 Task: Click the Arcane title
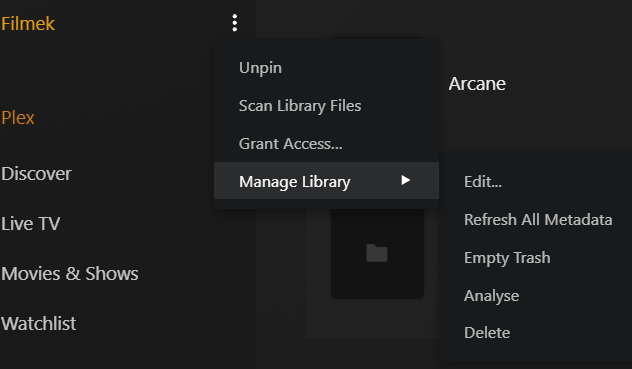click(x=477, y=84)
